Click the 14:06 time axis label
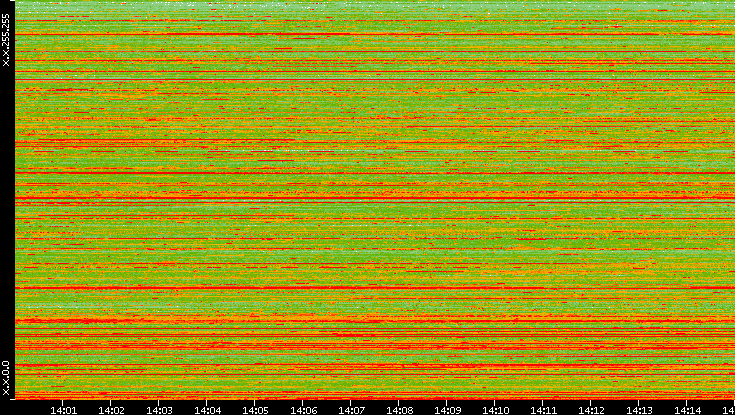The image size is (735, 415). click(303, 410)
